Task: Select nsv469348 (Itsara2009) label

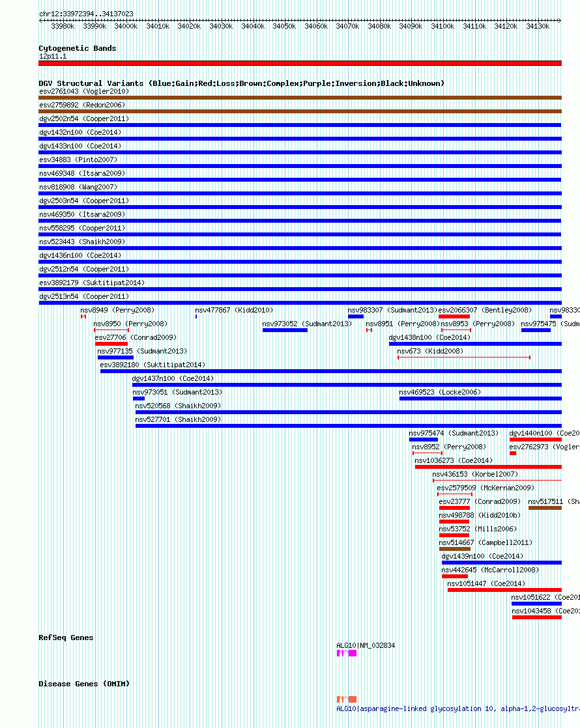Action: pos(82,174)
